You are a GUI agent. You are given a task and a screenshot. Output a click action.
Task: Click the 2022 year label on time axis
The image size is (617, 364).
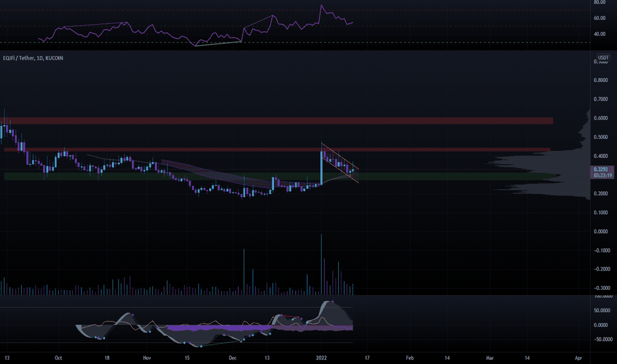pyautogui.click(x=322, y=357)
